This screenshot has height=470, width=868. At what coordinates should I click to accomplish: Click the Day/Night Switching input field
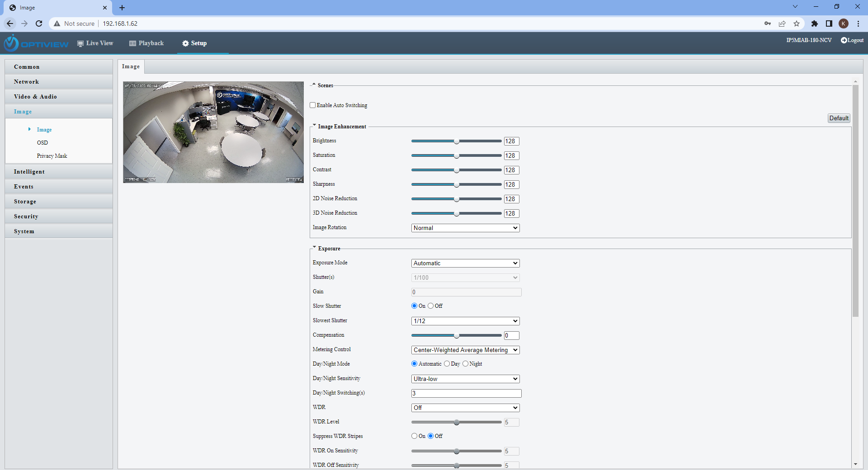pos(466,394)
